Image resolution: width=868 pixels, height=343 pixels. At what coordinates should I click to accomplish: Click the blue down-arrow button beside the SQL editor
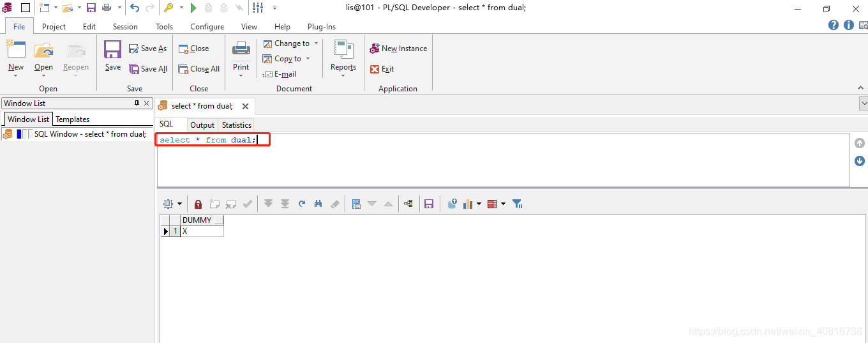pyautogui.click(x=860, y=161)
